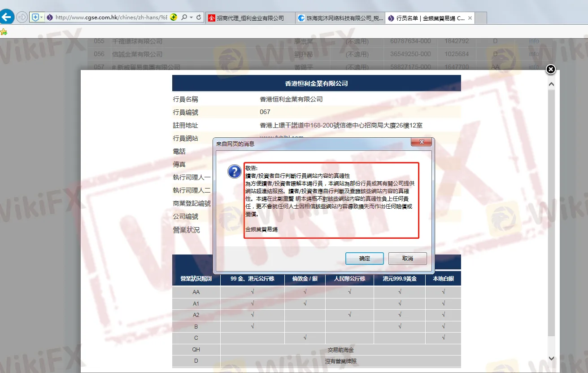Click the 本地白銀 column header

(x=443, y=279)
